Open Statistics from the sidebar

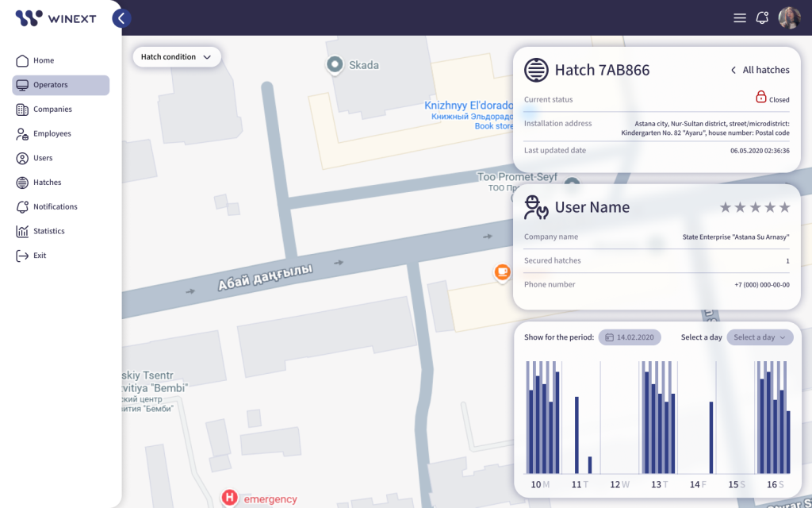pos(48,231)
